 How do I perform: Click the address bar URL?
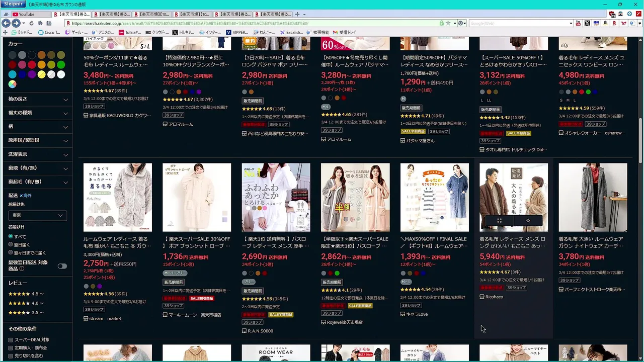coord(252,23)
